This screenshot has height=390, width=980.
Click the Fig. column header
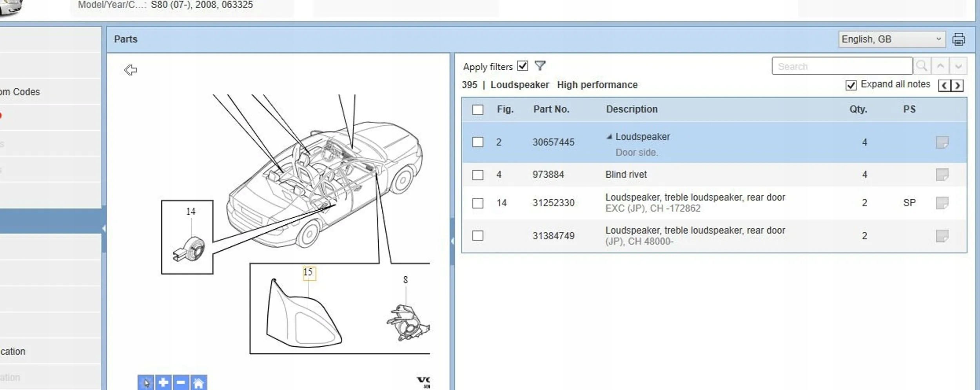(505, 109)
